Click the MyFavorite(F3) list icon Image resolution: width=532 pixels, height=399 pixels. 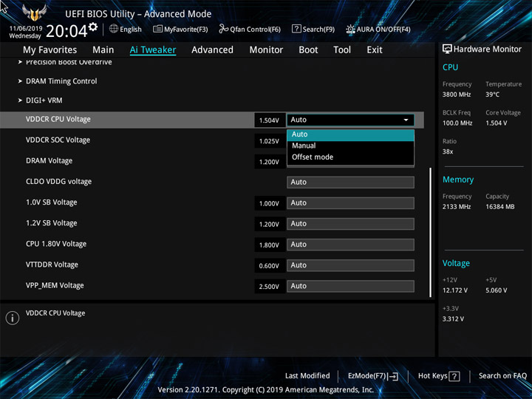click(157, 29)
